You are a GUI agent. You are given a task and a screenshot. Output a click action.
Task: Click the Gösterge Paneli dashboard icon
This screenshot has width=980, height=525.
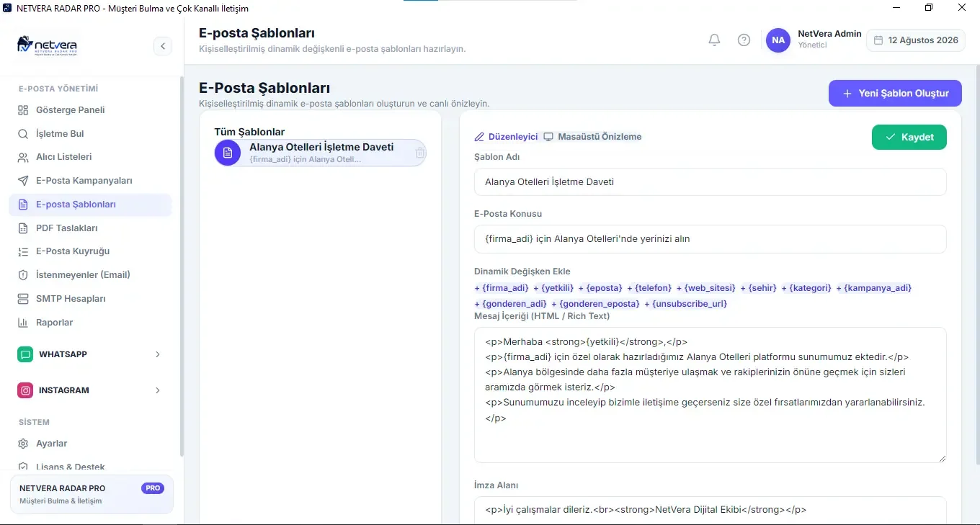(x=23, y=110)
